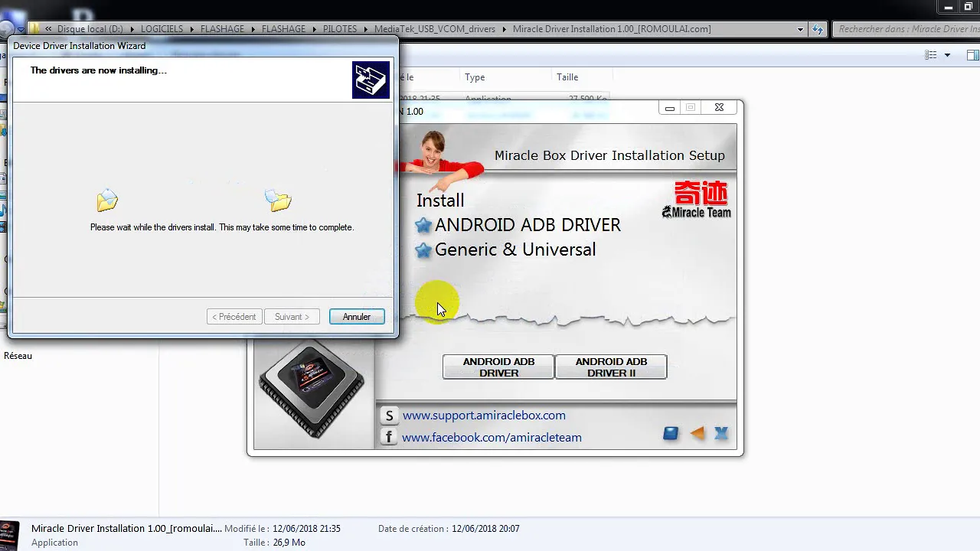Click the blue star beside ANDROID ADB DRIVER

point(423,226)
